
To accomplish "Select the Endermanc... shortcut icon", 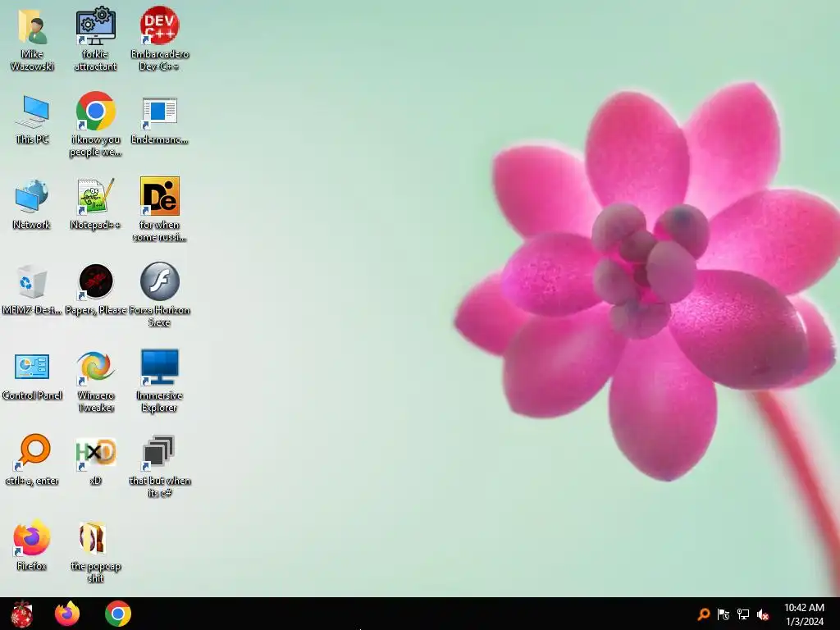I will point(159,113).
